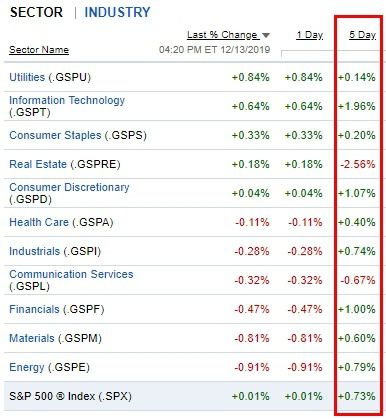The width and height of the screenshot is (386, 419).
Task: Open the Real Estate (.GSPRE) sector
Action: 65,164
